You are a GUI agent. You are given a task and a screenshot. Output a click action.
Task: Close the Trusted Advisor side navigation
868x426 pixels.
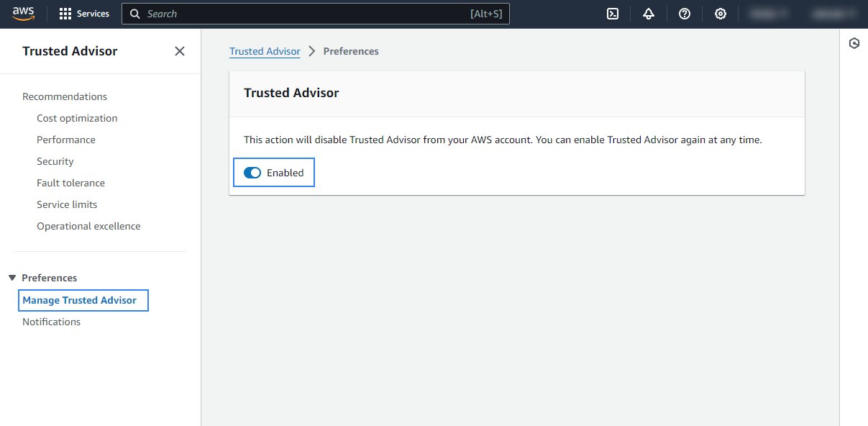180,51
